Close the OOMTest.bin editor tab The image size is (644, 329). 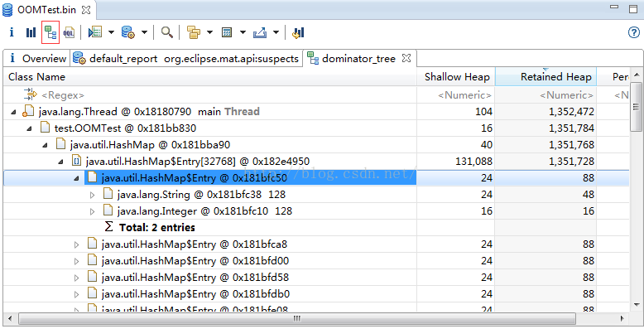point(86,10)
